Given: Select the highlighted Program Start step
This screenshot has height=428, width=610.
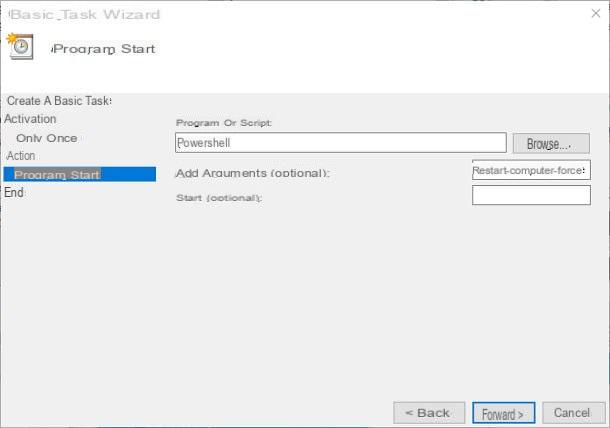Looking at the screenshot, I should point(80,174).
